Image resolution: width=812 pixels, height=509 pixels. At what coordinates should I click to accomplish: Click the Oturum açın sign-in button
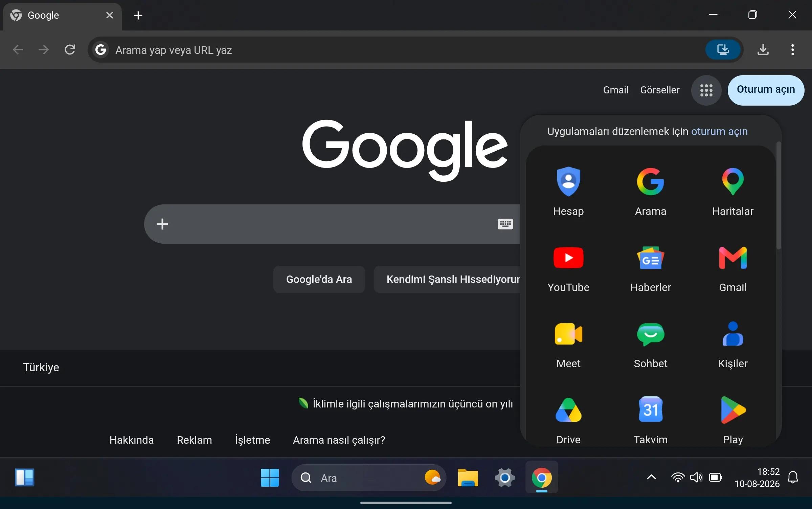[x=766, y=90]
